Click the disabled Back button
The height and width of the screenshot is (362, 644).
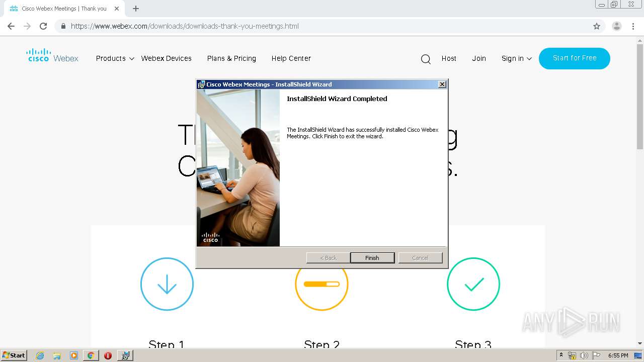click(x=329, y=258)
